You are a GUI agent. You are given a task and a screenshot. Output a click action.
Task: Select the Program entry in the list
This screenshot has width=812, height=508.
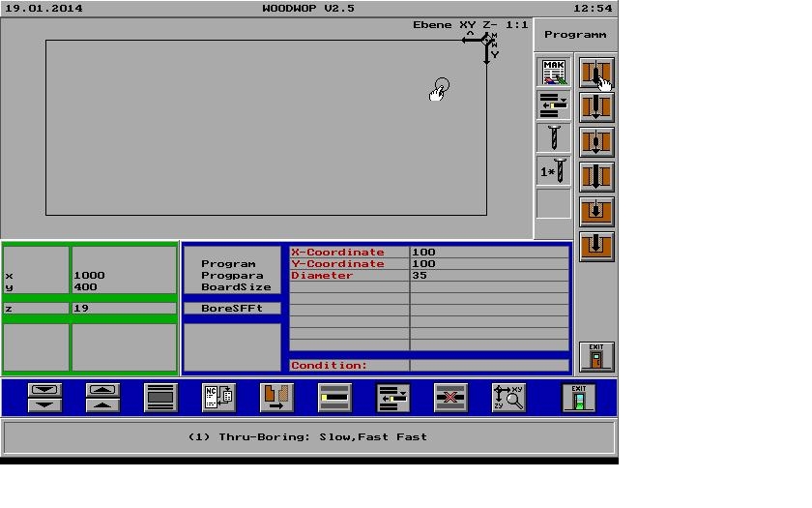228,264
